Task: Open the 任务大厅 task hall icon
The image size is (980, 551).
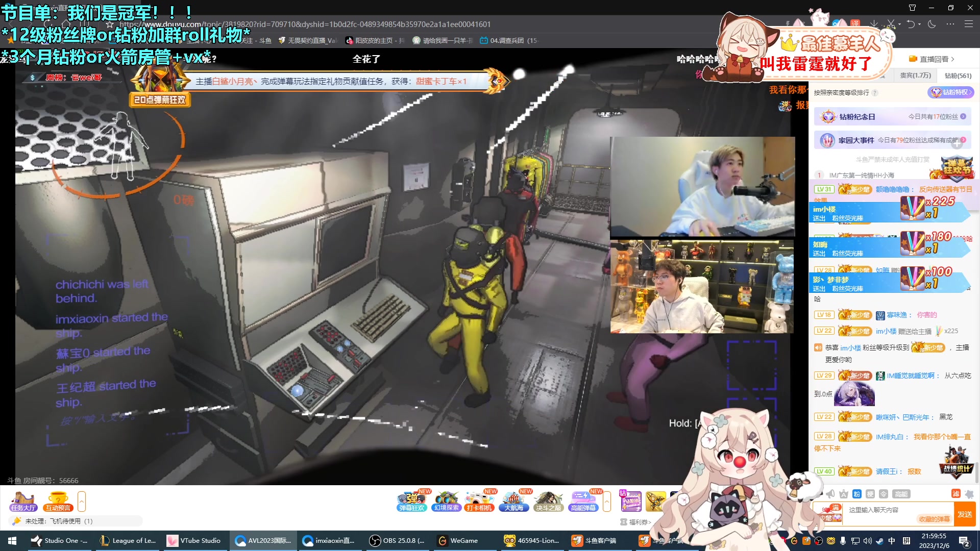Action: coord(23,501)
